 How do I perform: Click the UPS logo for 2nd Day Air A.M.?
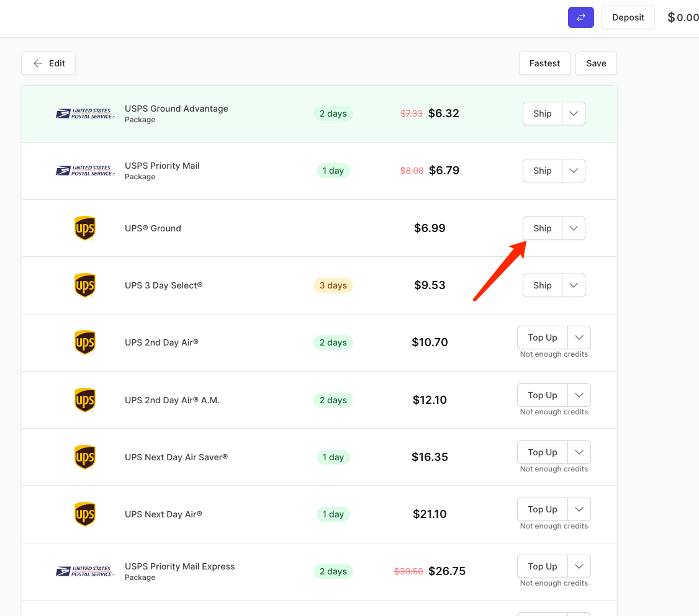pos(85,400)
